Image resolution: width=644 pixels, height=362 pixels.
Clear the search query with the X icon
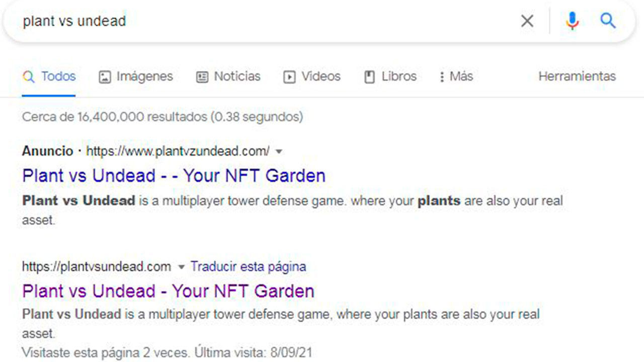tap(527, 21)
